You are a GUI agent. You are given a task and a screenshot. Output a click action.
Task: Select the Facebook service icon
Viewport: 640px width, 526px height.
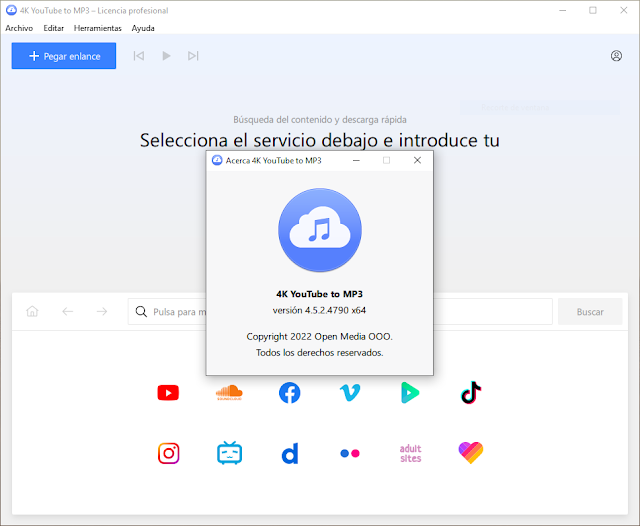click(x=289, y=393)
